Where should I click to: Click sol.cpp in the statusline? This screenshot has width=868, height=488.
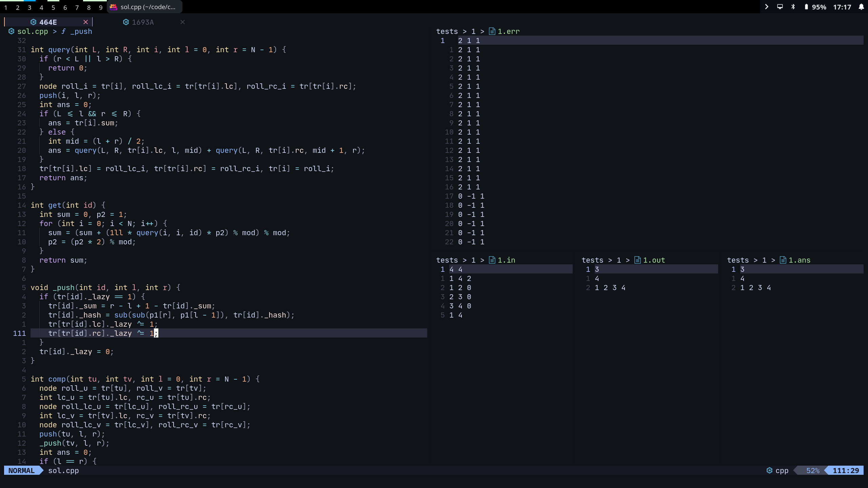click(x=63, y=470)
